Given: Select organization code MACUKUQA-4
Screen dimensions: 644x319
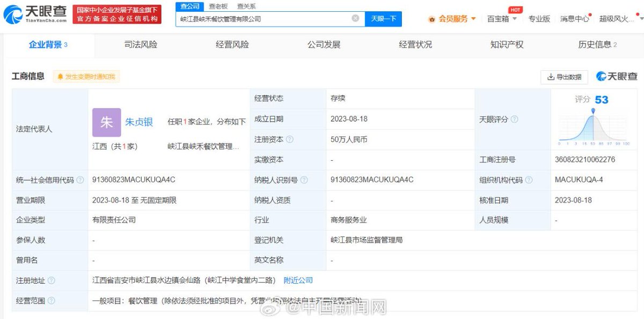Looking at the screenshot, I should 579,180.
